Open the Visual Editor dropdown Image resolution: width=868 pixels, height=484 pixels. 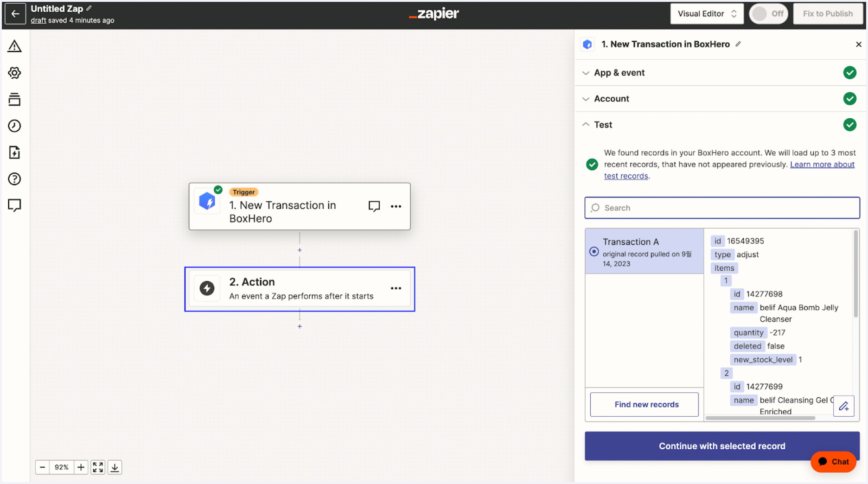707,13
